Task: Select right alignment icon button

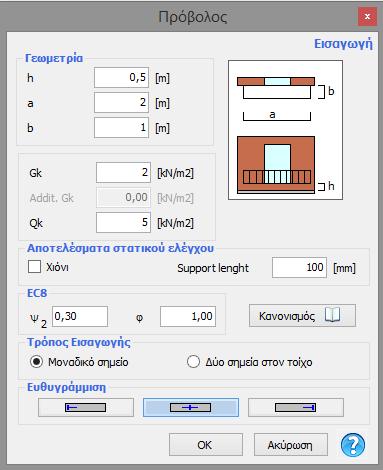Action: (296, 407)
